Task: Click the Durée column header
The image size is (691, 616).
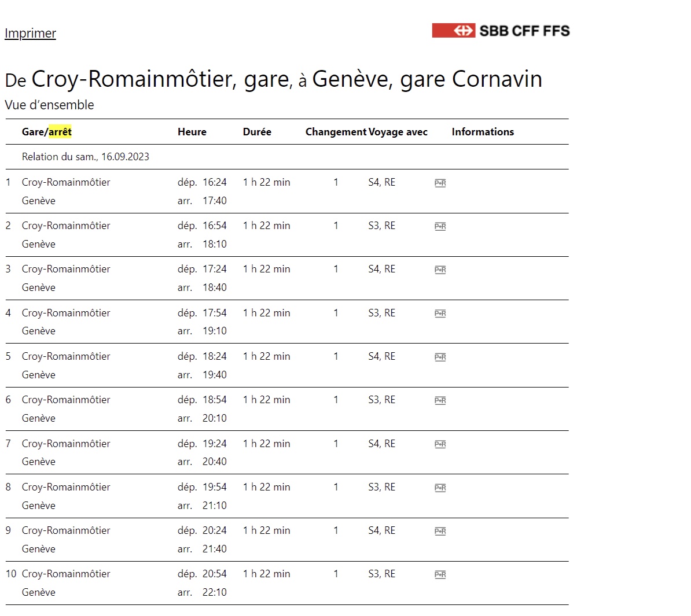Action: [257, 132]
